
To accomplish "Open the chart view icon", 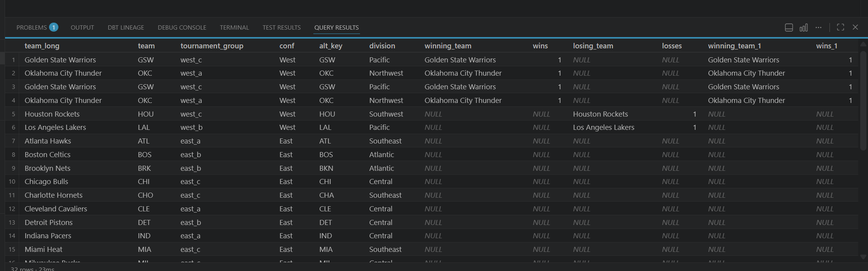I will (803, 28).
